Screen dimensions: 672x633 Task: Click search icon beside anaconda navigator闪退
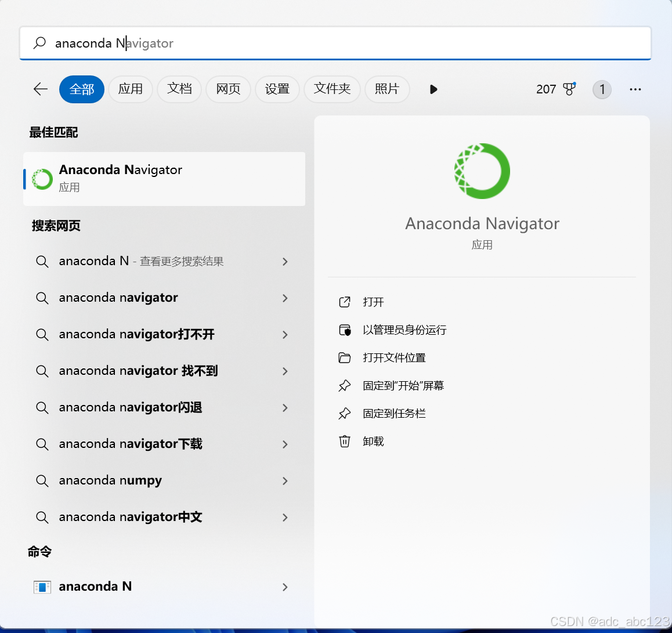tap(42, 407)
